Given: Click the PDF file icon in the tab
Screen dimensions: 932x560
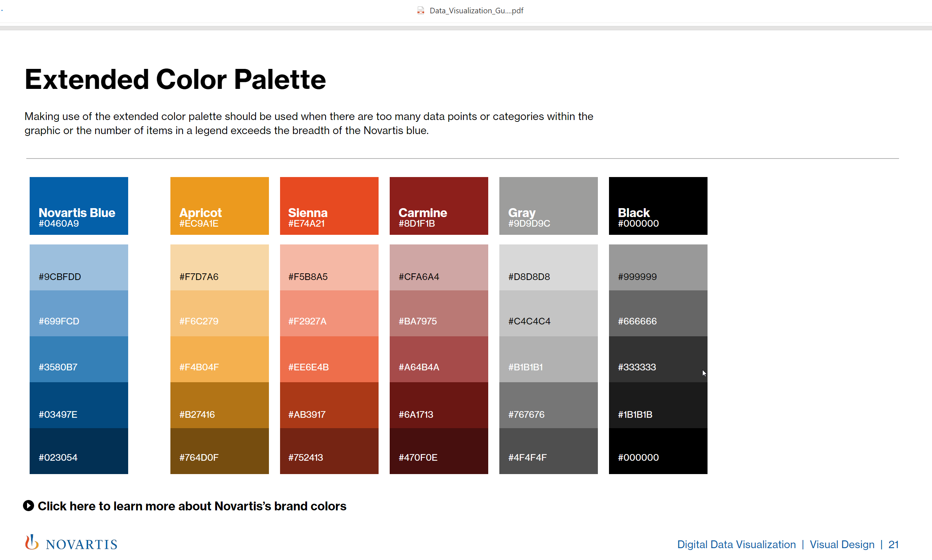Looking at the screenshot, I should 420,10.
